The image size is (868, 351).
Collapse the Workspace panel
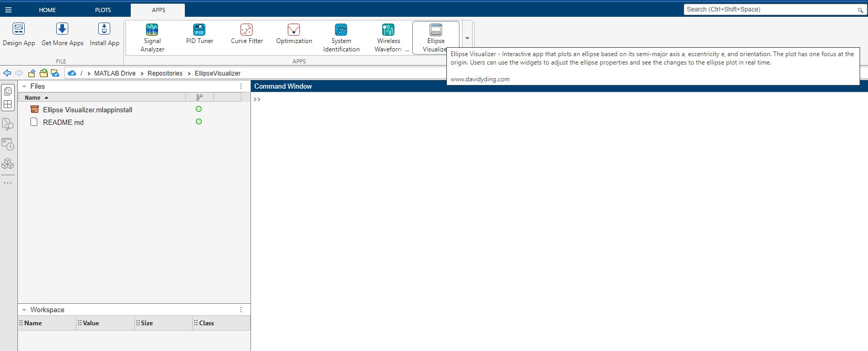pyautogui.click(x=24, y=310)
